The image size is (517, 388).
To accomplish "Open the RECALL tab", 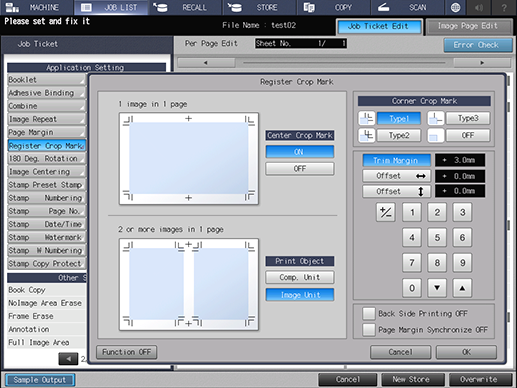I will 185,7.
